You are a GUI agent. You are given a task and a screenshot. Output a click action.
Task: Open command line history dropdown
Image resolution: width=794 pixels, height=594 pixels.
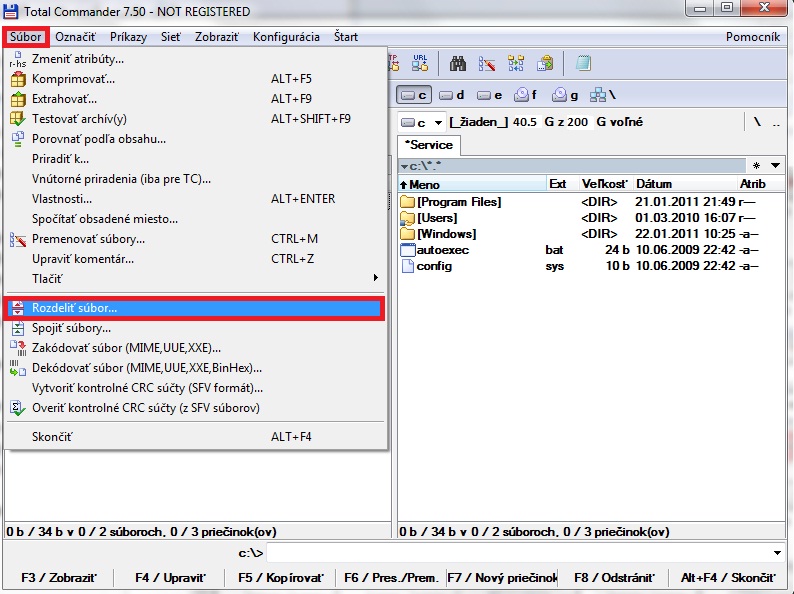[777, 552]
